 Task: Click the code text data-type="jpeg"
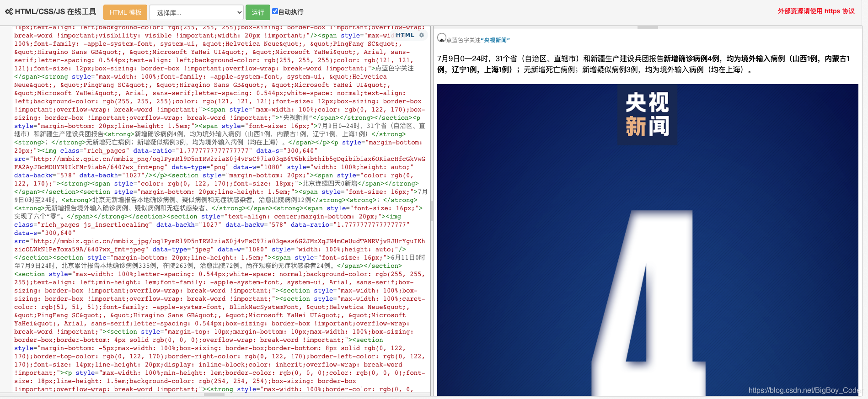(x=183, y=250)
